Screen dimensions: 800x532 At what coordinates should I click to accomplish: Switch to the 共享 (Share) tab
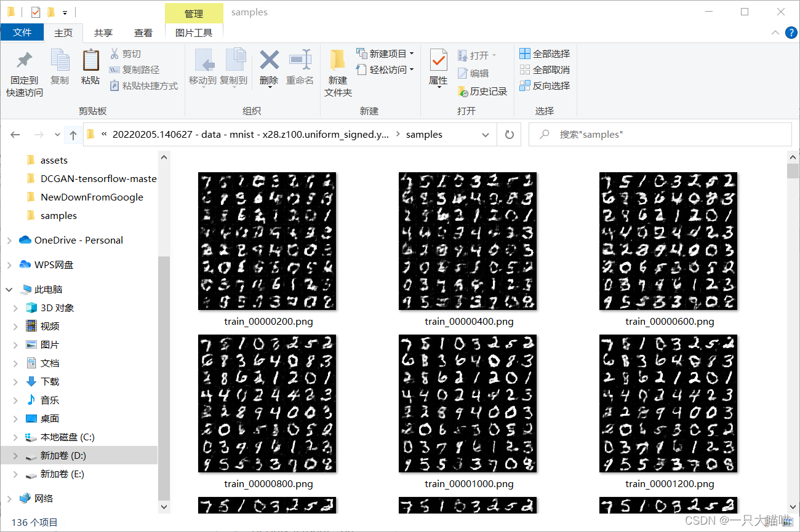point(103,33)
